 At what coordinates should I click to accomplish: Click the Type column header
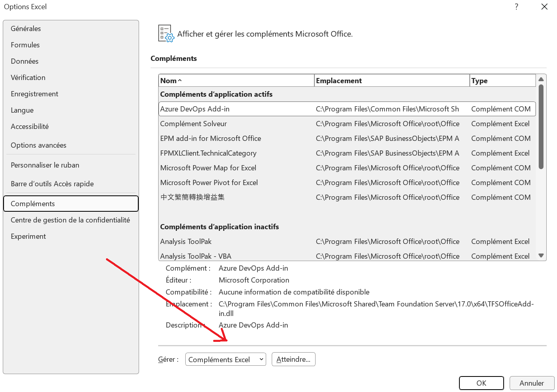pos(502,80)
